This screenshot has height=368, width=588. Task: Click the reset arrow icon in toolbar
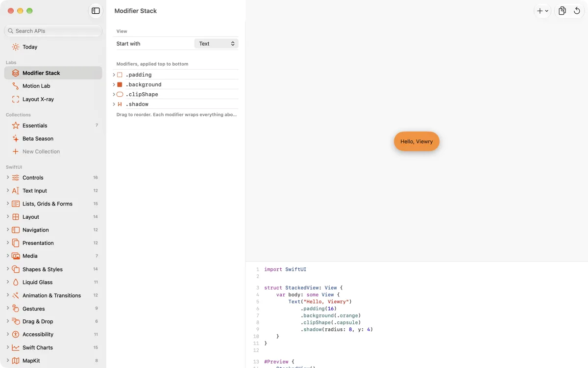(577, 11)
